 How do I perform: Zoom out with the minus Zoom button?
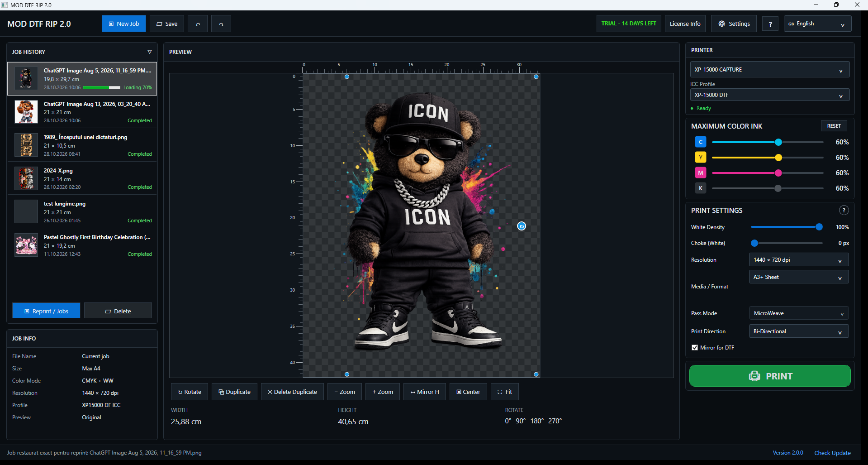(345, 392)
